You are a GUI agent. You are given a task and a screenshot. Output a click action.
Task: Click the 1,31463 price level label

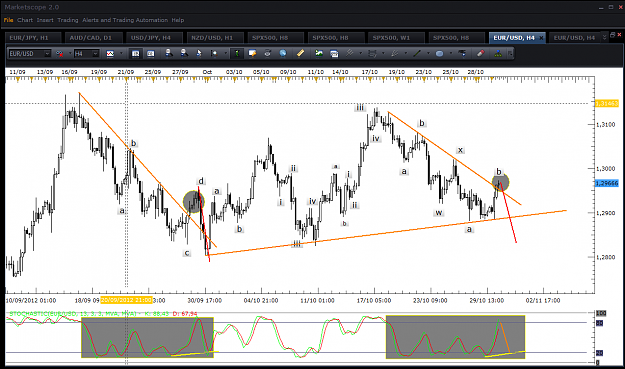606,104
